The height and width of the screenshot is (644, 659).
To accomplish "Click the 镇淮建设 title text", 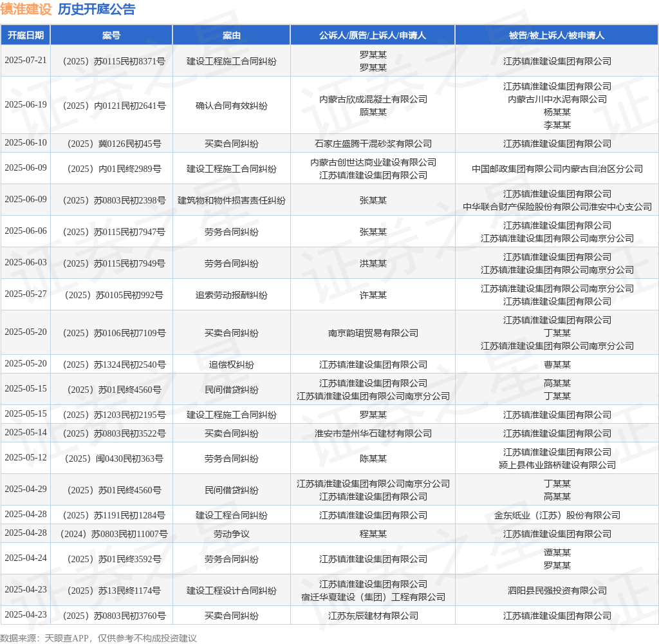I will click(26, 9).
